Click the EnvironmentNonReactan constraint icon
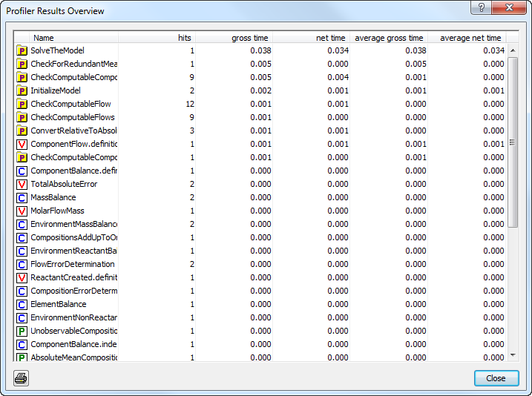The image size is (532, 396). [x=22, y=317]
